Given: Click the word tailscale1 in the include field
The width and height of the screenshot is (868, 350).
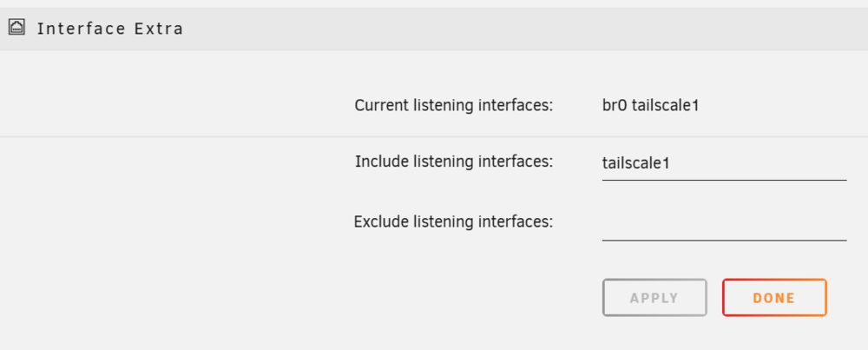Looking at the screenshot, I should [x=636, y=163].
